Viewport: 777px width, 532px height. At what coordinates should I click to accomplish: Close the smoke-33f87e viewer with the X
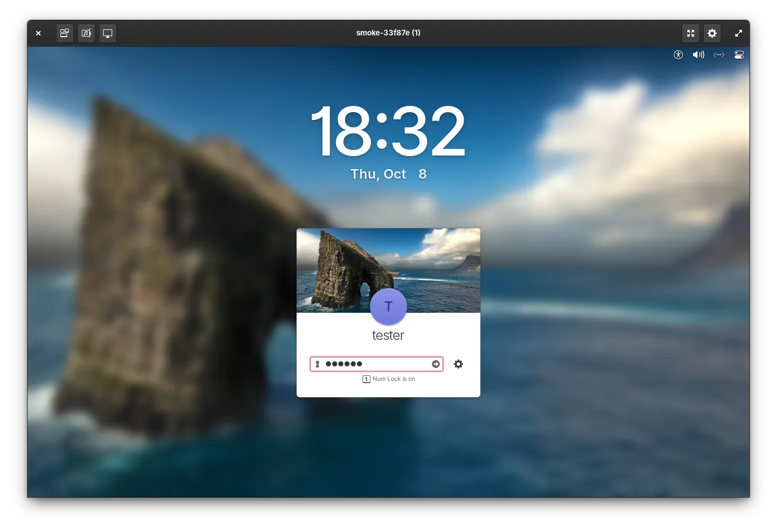click(x=38, y=33)
